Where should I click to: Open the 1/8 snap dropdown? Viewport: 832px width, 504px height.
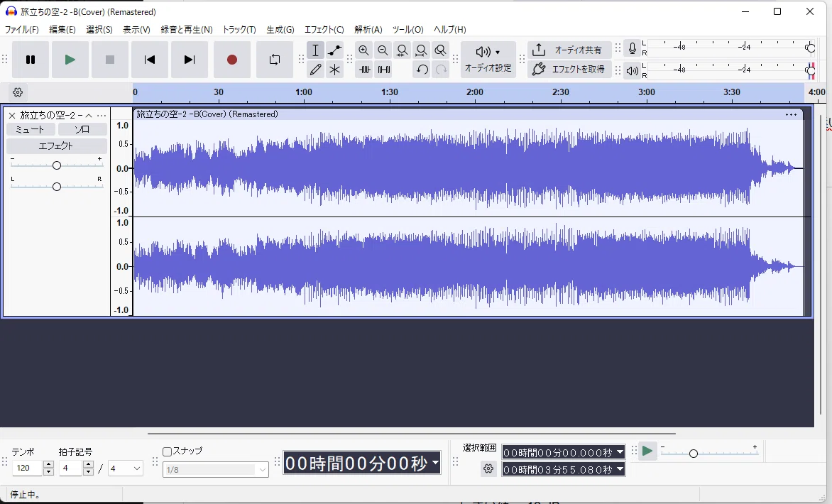coord(215,469)
